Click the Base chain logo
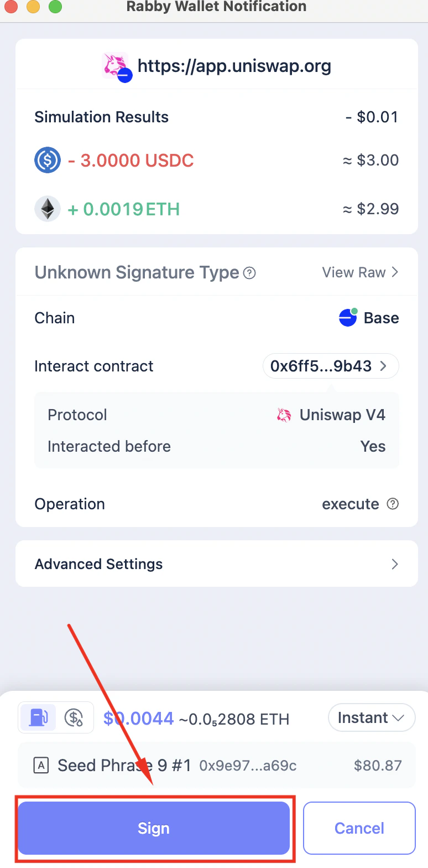This screenshot has width=428, height=868. (347, 317)
